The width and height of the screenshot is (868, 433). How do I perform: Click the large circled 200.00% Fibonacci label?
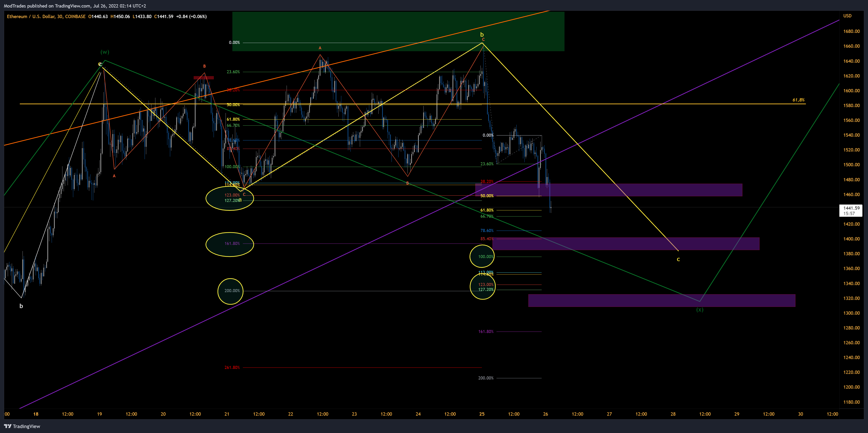232,291
